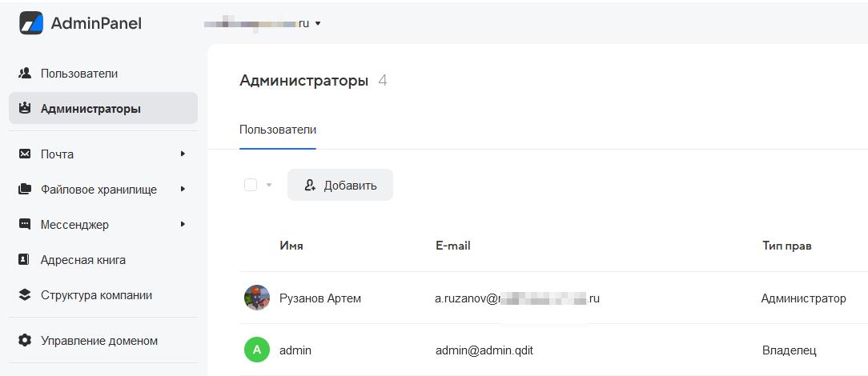Click the Users icon in sidebar
The height and width of the screenshot is (376, 868).
coord(24,74)
